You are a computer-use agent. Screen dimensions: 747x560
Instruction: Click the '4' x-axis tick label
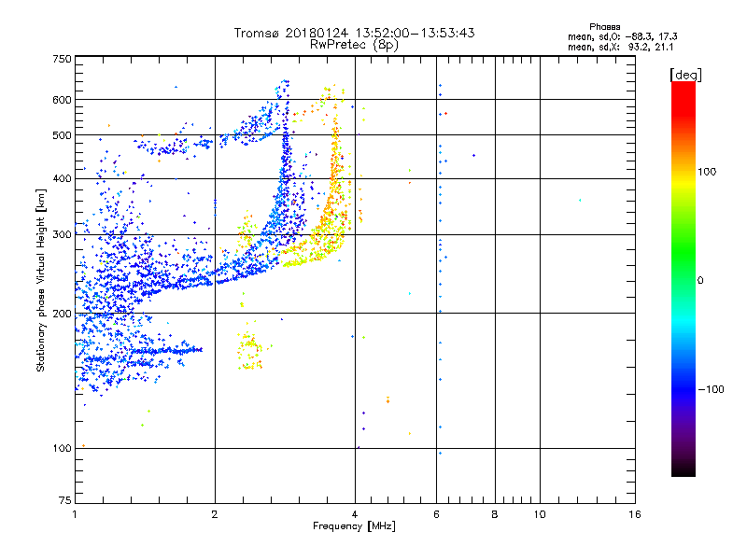tap(355, 514)
